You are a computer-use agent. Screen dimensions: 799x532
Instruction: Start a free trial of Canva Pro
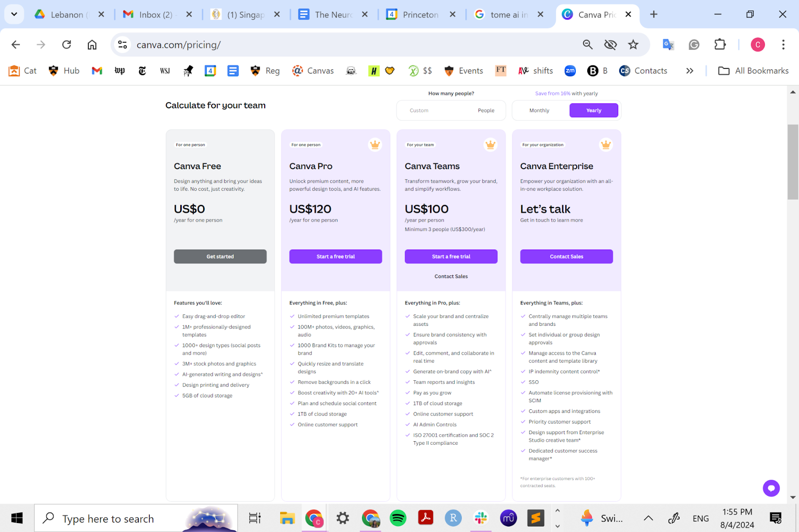336,257
